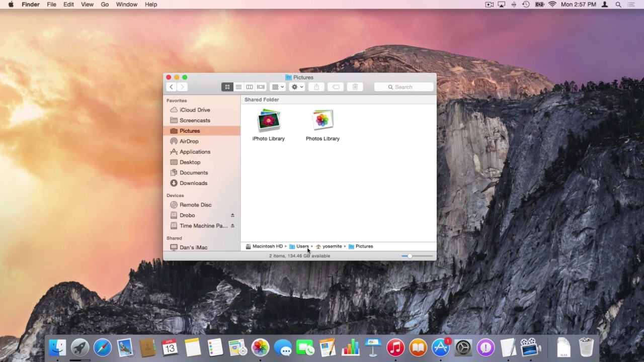The width and height of the screenshot is (644, 362).
Task: Click the Edit Tags toolbar button
Action: (336, 87)
